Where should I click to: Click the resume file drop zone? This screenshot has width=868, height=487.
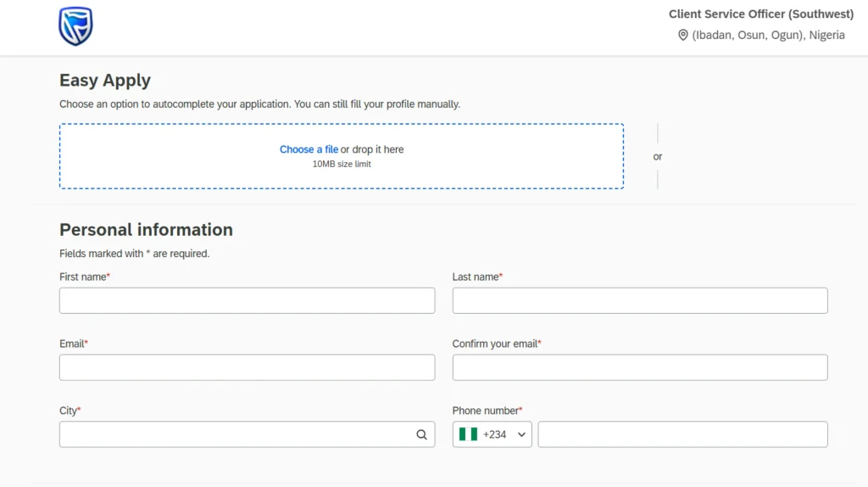(342, 156)
